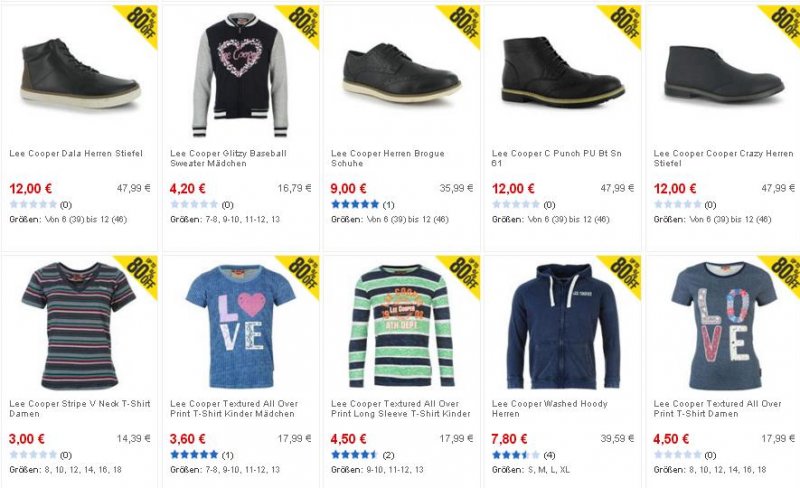Click the Stripe V Neck T-Shirt Damen title
Viewport: 800px width, 488px height.
click(80, 408)
